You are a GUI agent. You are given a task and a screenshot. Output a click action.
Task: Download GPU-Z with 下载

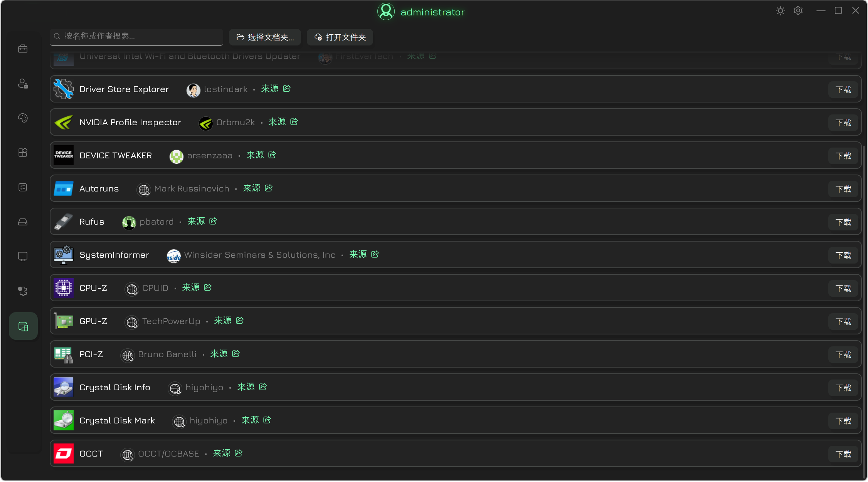tap(843, 321)
